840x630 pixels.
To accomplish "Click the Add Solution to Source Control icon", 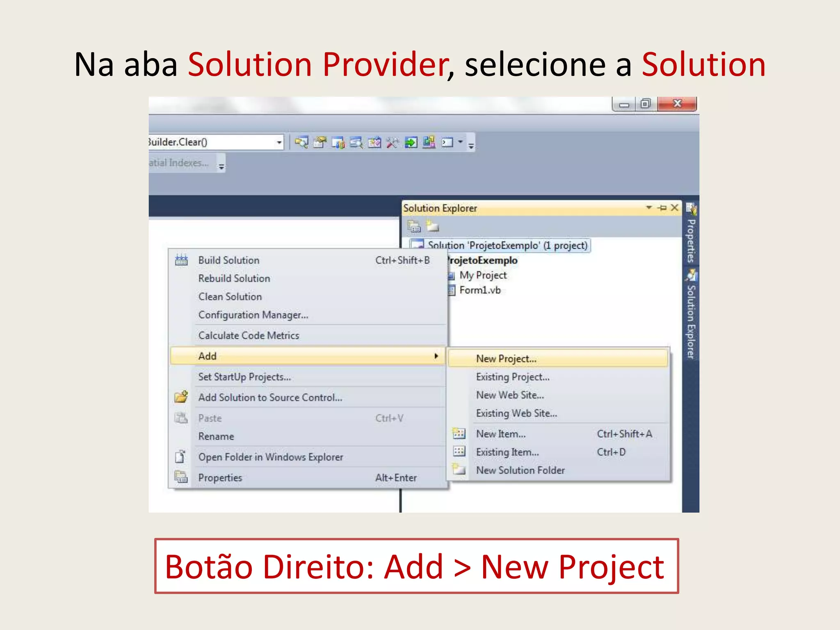I will pos(181,397).
